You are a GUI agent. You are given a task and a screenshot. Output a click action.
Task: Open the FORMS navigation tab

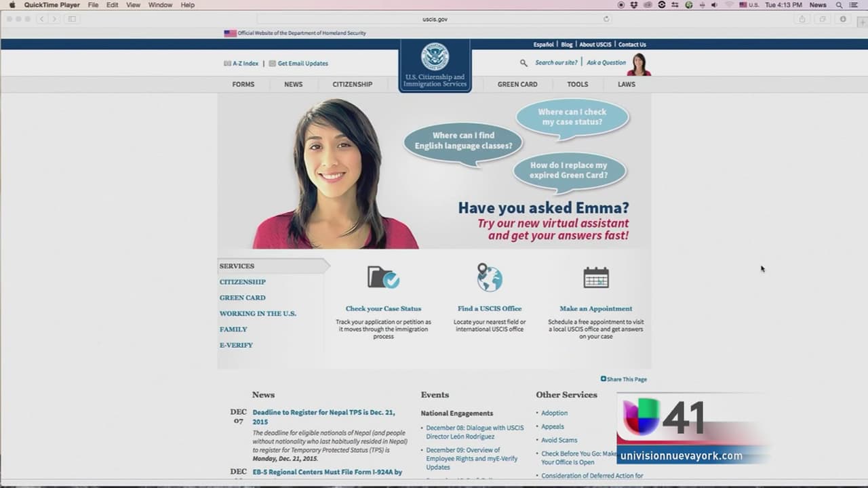(243, 85)
